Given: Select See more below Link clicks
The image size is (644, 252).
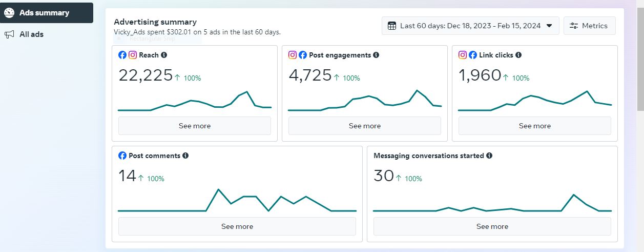Looking at the screenshot, I should pyautogui.click(x=534, y=126).
